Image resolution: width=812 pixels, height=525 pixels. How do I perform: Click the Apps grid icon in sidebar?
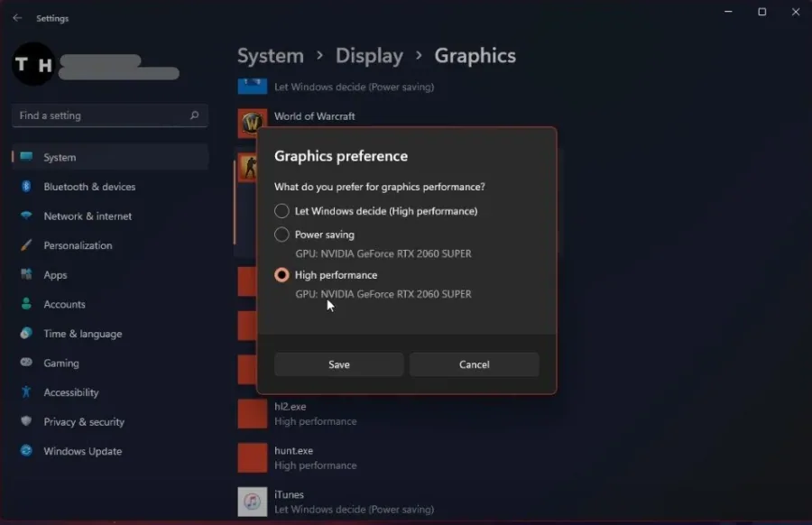pos(26,274)
